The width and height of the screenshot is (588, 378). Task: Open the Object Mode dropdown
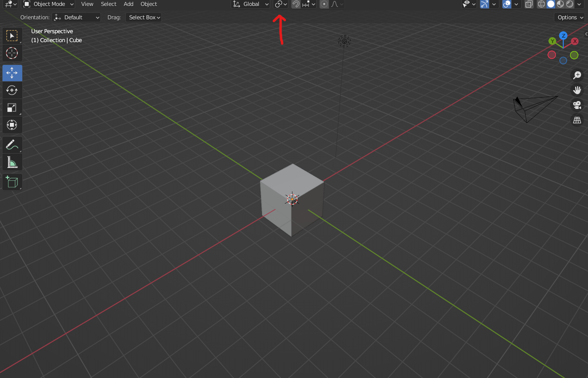coord(48,4)
